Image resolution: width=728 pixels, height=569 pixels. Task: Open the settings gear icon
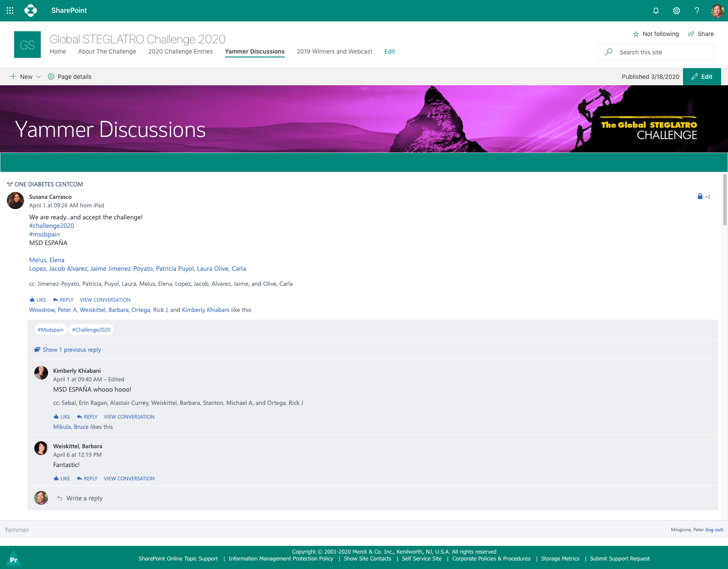coord(676,11)
